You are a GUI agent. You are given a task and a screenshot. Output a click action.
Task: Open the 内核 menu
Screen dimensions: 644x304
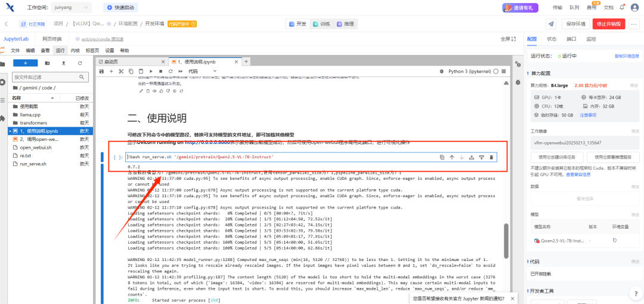click(75, 51)
